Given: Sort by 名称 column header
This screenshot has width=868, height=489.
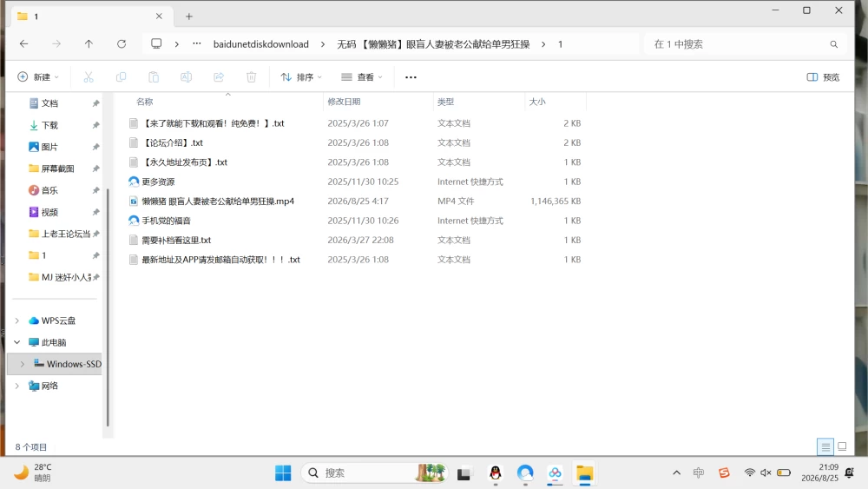Looking at the screenshot, I should point(144,102).
